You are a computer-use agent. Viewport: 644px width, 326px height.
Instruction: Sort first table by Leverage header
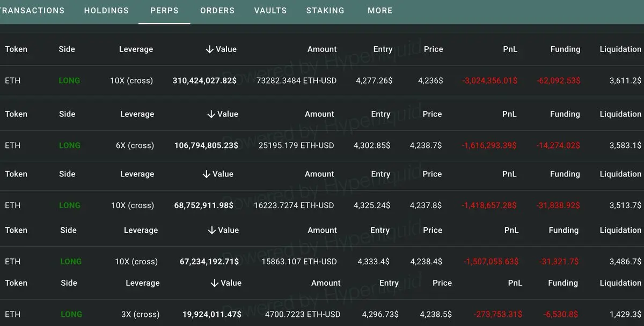(x=136, y=49)
